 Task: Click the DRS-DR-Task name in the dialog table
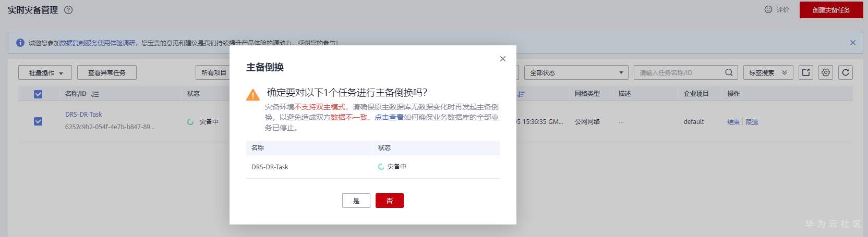pos(270,167)
